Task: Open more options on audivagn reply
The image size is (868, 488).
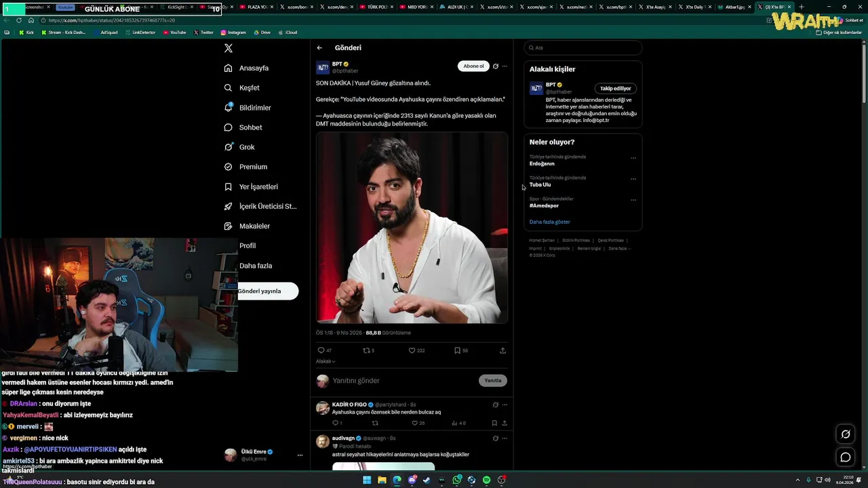Action: coord(505,439)
